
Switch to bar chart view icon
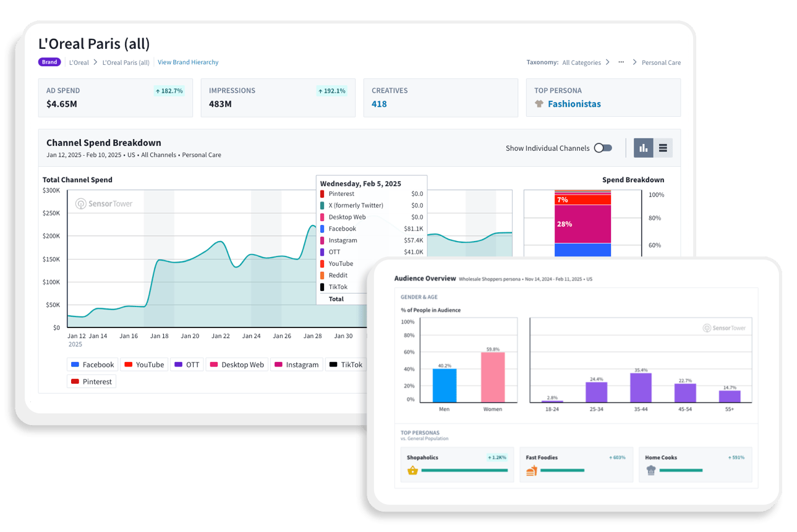tap(644, 148)
